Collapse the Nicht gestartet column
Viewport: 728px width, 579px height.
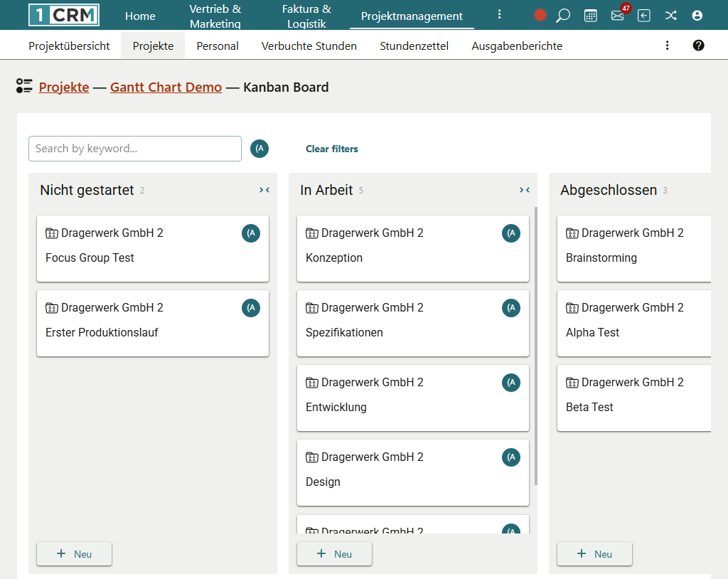(264, 190)
